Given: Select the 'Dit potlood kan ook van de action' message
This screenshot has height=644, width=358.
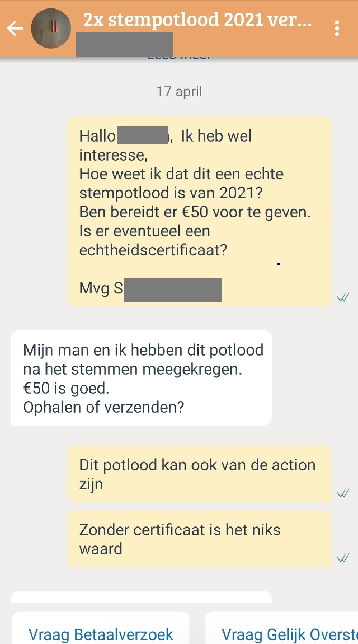Looking at the screenshot, I should (x=199, y=474).
